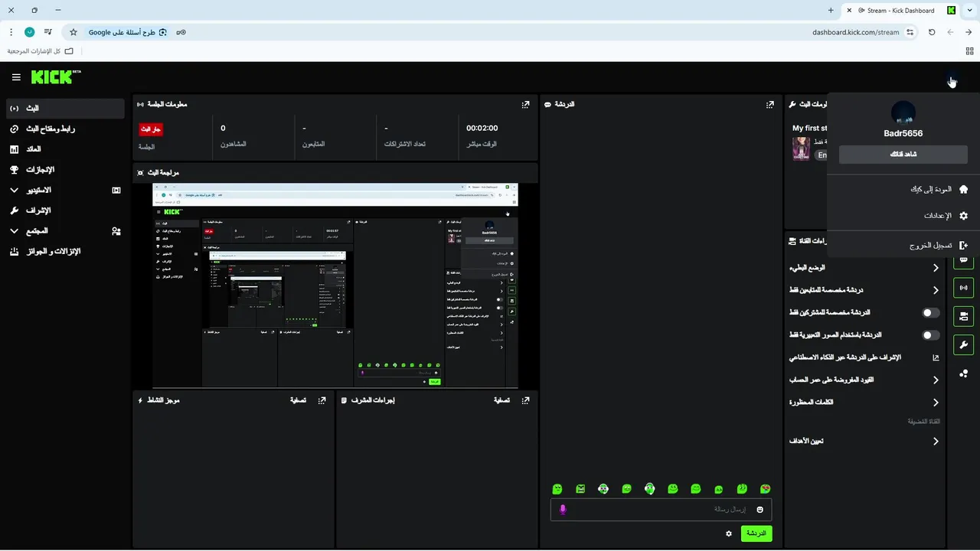This screenshot has width=980, height=551.
Task: Click Badr5656 username in profile menu
Action: pos(903,133)
